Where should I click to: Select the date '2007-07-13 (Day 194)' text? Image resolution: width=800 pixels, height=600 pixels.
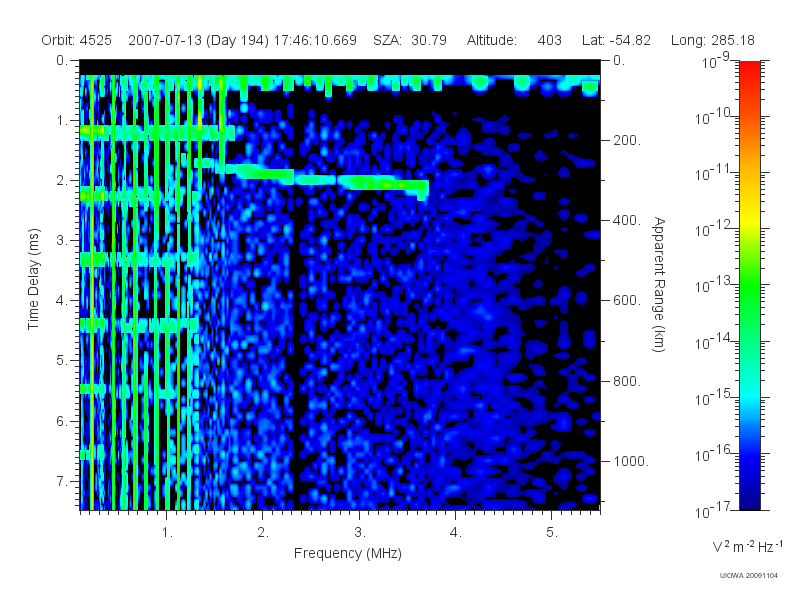point(198,40)
